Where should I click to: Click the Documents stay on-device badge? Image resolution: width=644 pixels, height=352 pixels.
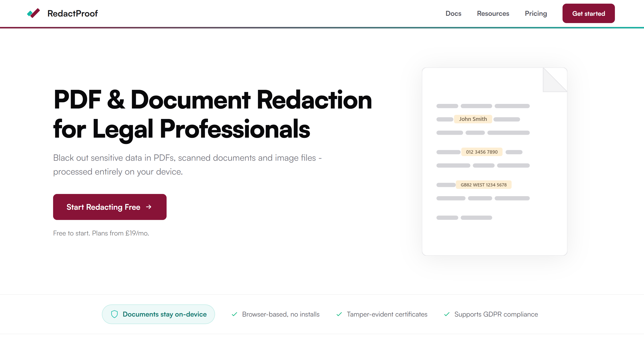(x=158, y=314)
